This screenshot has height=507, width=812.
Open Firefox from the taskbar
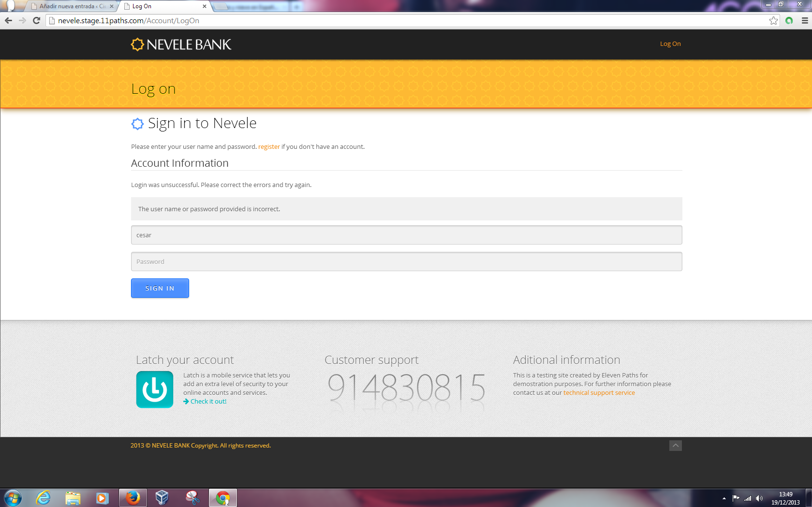click(133, 497)
